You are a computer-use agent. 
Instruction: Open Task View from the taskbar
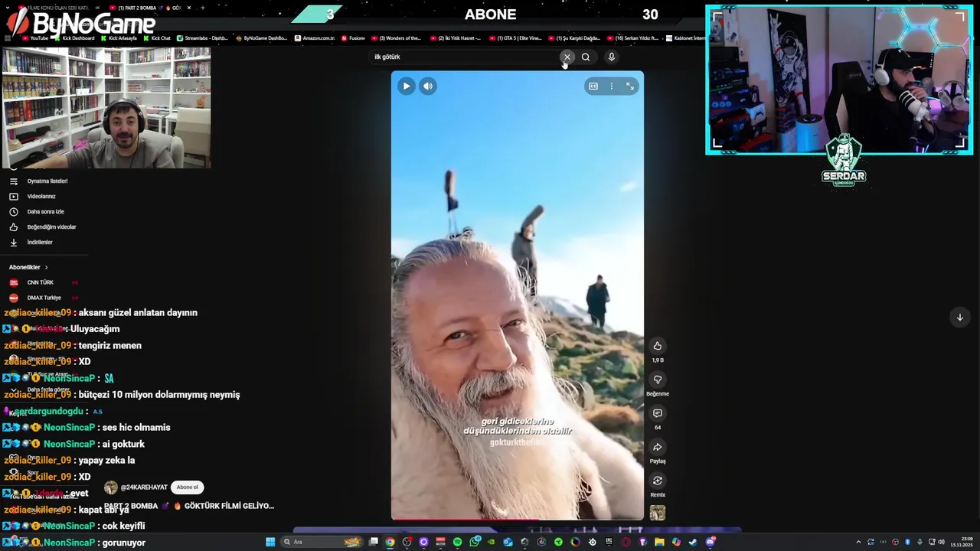coord(374,542)
